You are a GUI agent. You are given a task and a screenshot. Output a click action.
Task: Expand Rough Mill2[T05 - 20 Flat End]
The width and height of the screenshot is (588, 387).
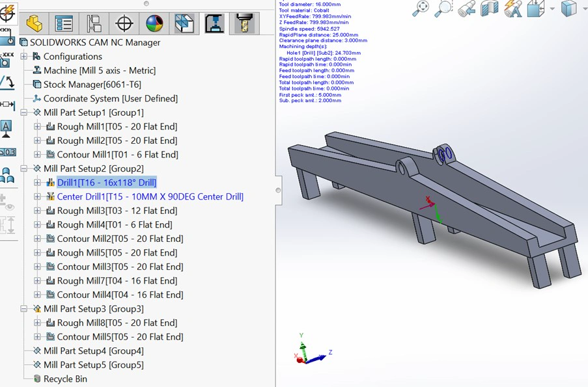click(x=38, y=140)
